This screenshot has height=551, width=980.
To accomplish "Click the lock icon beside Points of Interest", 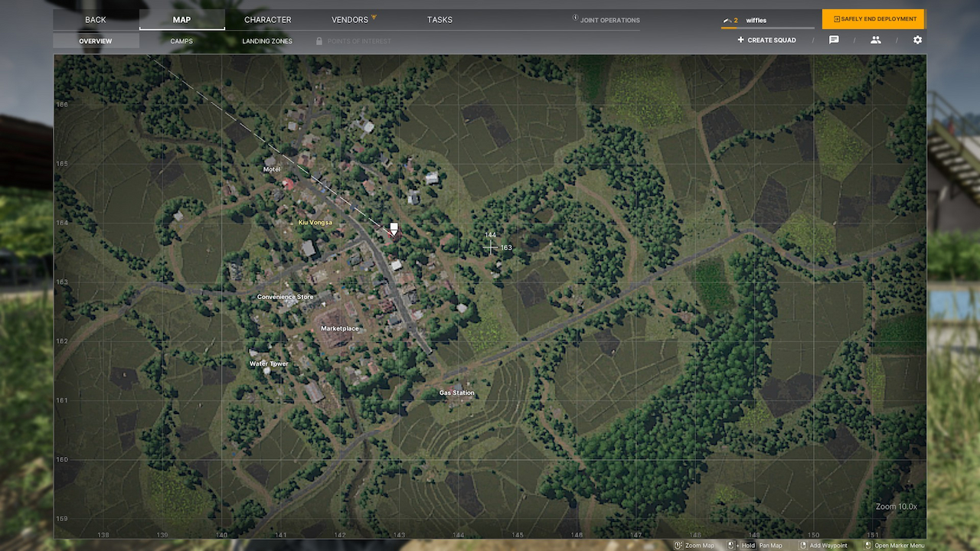I will [319, 41].
